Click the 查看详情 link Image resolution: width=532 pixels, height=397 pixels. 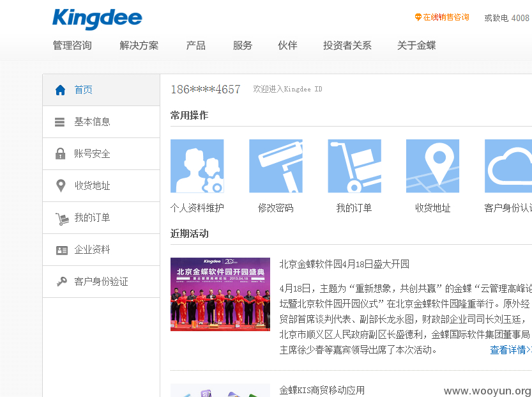pos(511,350)
